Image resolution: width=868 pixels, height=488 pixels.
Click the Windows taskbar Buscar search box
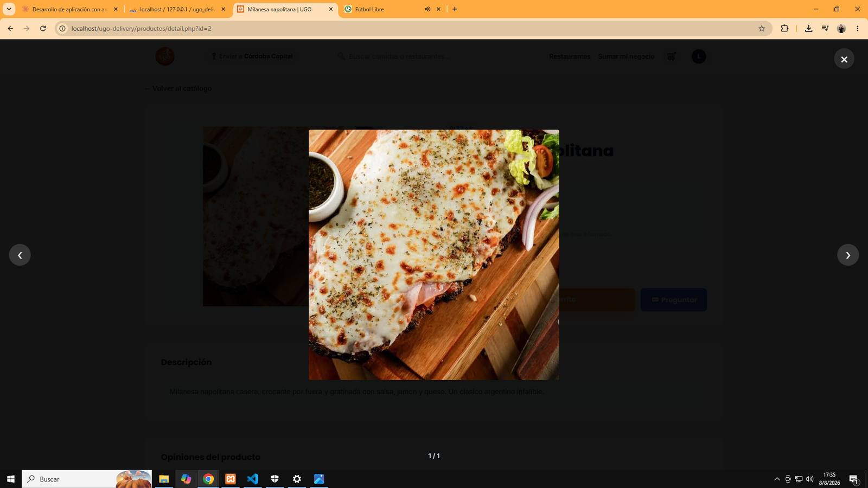pos(87,479)
